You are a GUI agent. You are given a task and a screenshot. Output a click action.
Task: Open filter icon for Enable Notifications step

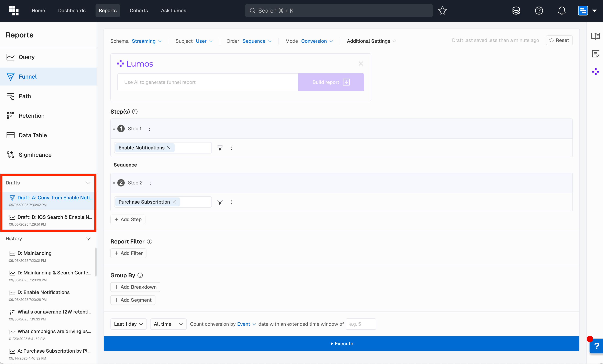click(x=220, y=148)
